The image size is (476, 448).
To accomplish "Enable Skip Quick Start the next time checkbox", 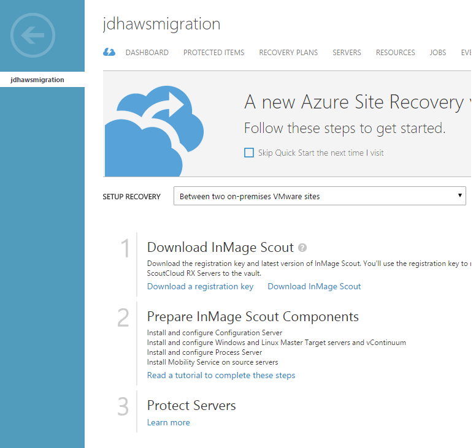I will click(249, 153).
